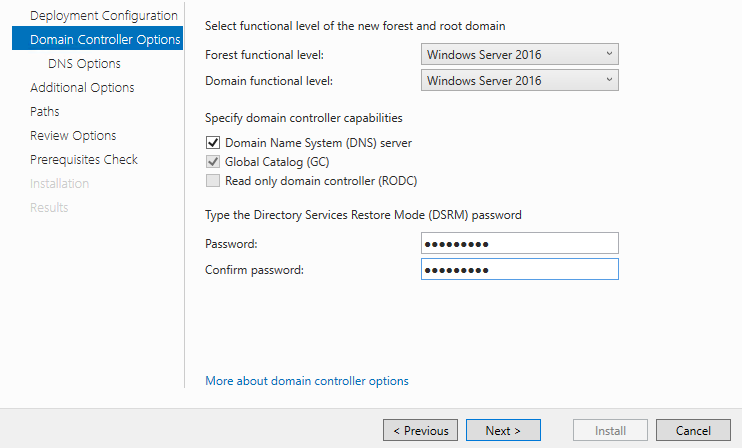The width and height of the screenshot is (742, 448).
Task: Toggle Read only domain controller (RODC) checkbox
Action: pyautogui.click(x=213, y=181)
